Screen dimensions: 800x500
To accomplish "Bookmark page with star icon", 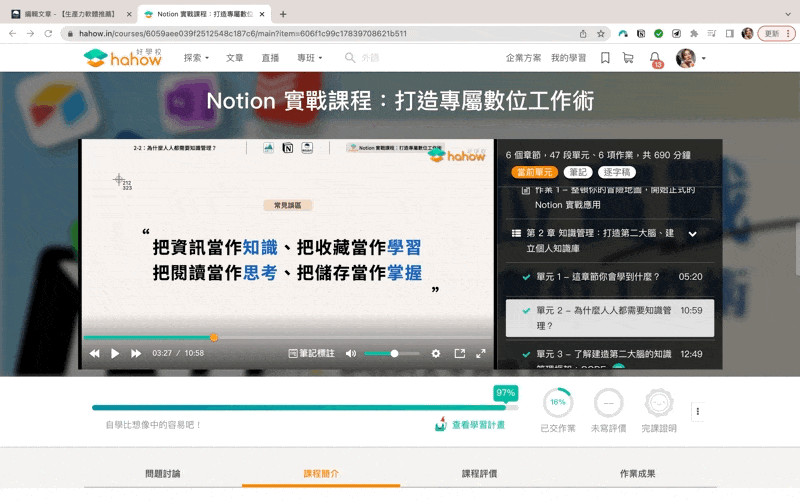I will click(x=601, y=34).
